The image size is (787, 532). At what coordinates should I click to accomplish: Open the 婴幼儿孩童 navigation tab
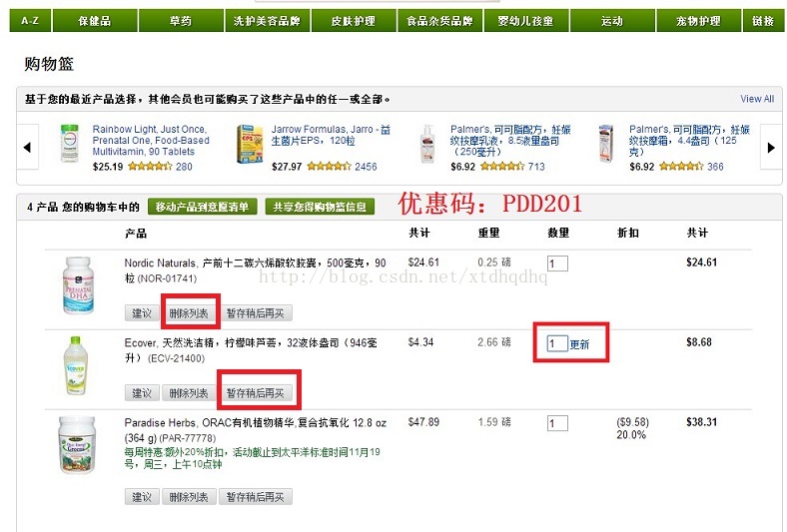point(526,21)
